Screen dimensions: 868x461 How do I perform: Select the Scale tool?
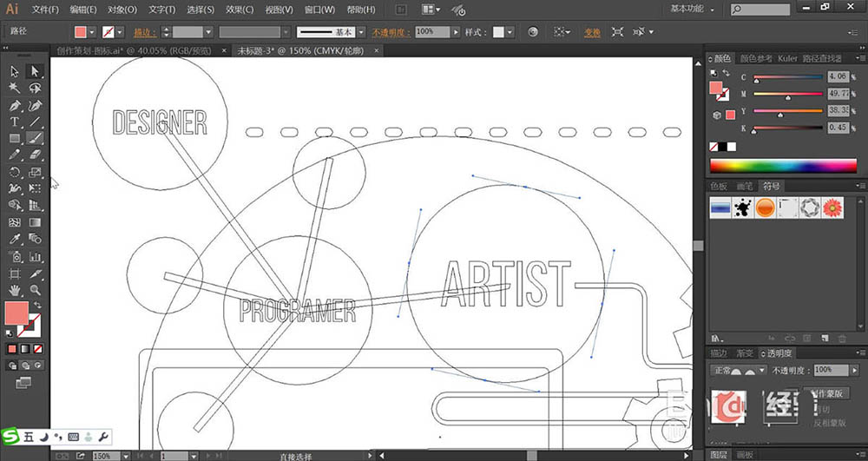pyautogui.click(x=35, y=172)
